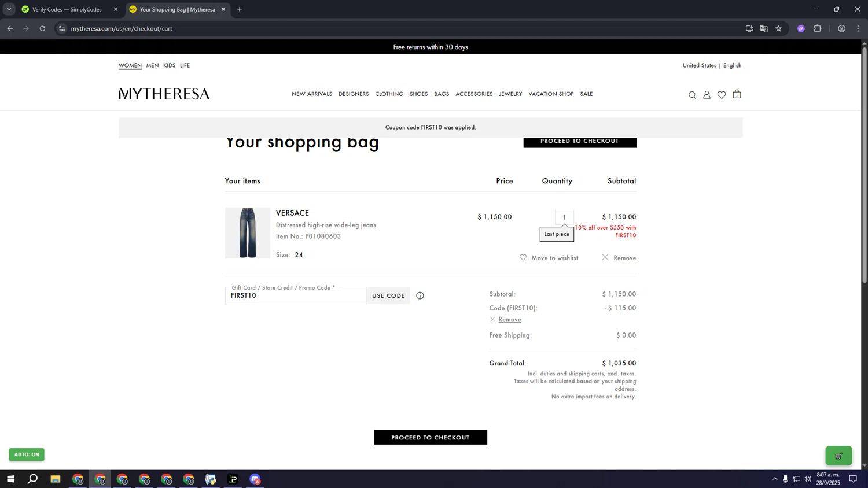This screenshot has width=868, height=488.
Task: Open the Windows notification center
Action: pyautogui.click(x=853, y=479)
